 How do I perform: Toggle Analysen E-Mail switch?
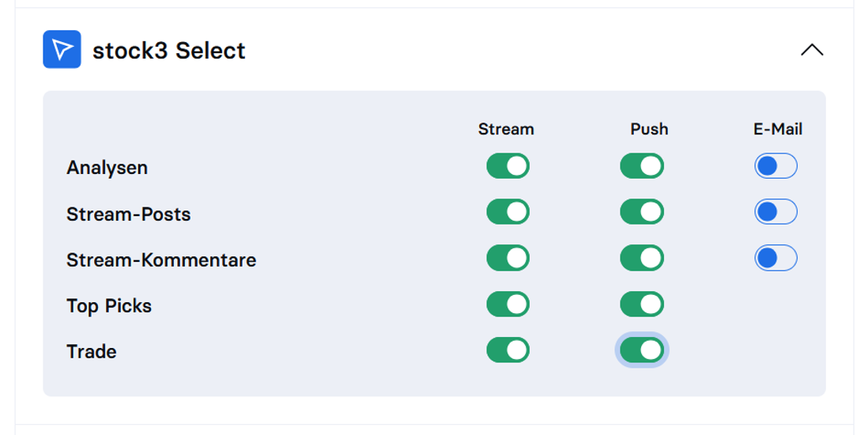coord(776,165)
